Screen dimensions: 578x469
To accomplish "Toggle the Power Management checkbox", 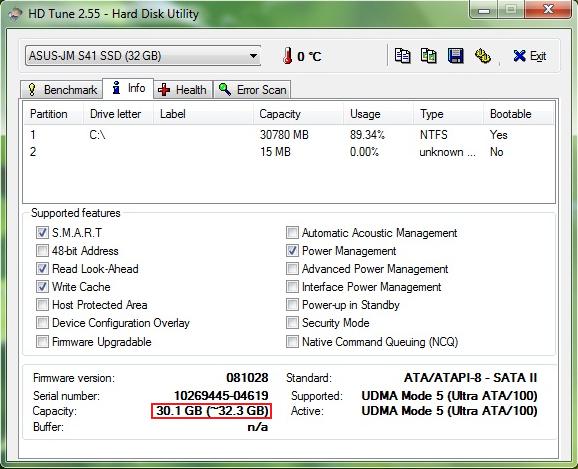I will point(292,251).
